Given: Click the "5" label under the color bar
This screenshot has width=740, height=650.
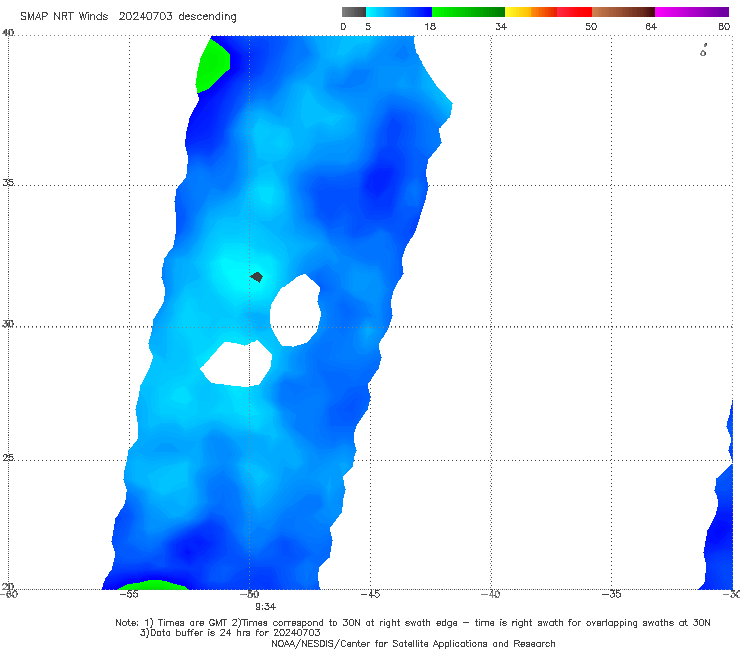Looking at the screenshot, I should click(x=368, y=26).
